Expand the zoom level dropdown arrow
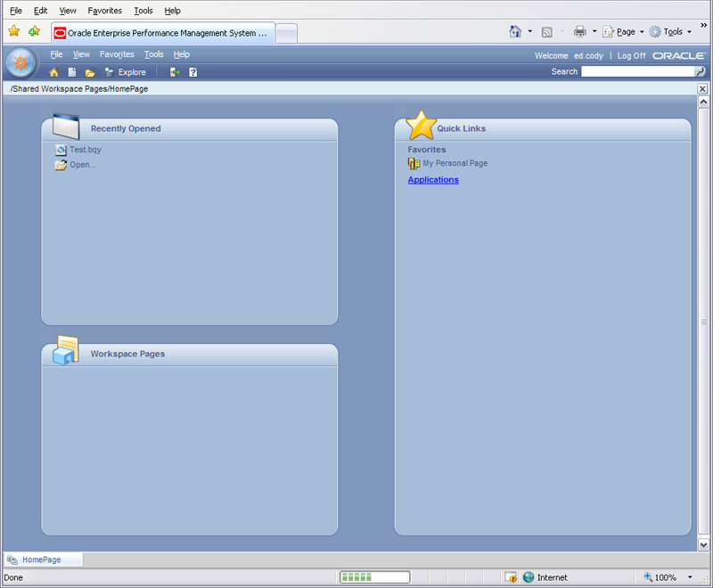 (690, 577)
